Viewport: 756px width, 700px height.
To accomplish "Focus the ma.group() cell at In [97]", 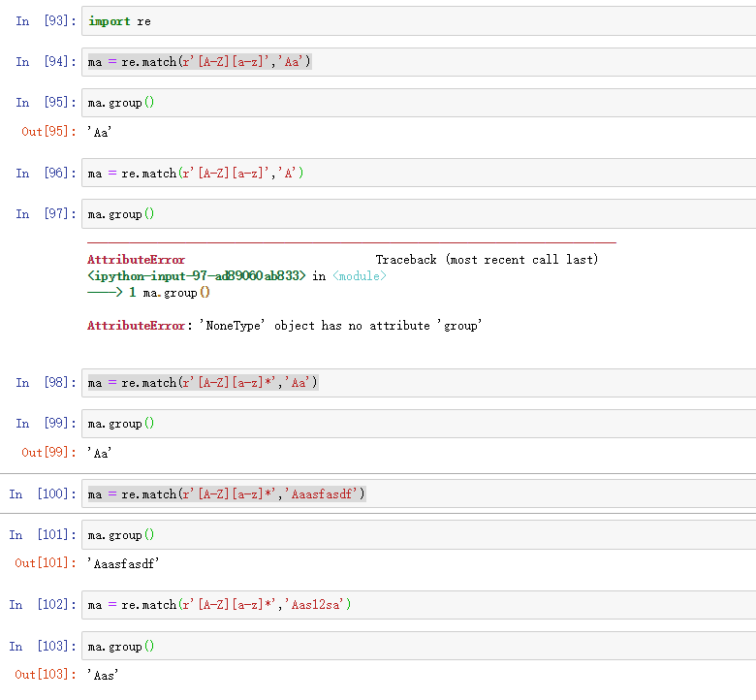I will [417, 214].
